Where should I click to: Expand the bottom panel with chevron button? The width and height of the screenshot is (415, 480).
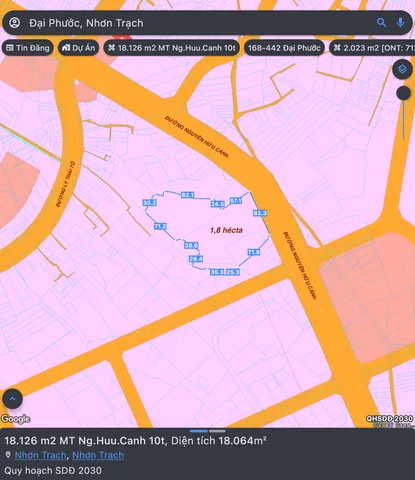[x=12, y=399]
